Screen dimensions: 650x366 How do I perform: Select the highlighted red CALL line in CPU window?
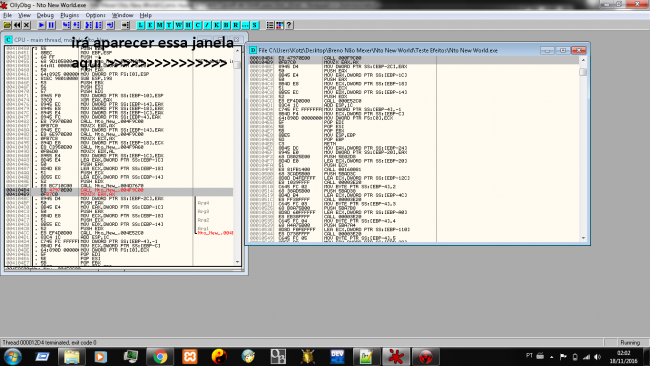click(119, 190)
